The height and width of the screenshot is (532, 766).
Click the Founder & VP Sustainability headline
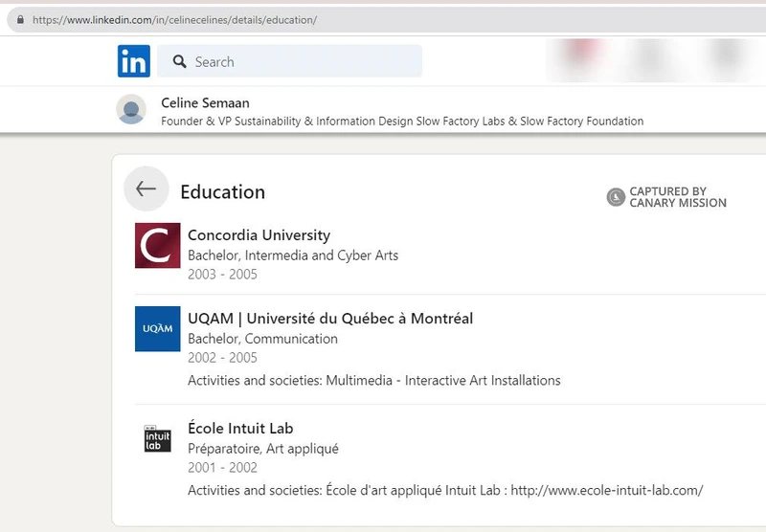[402, 122]
